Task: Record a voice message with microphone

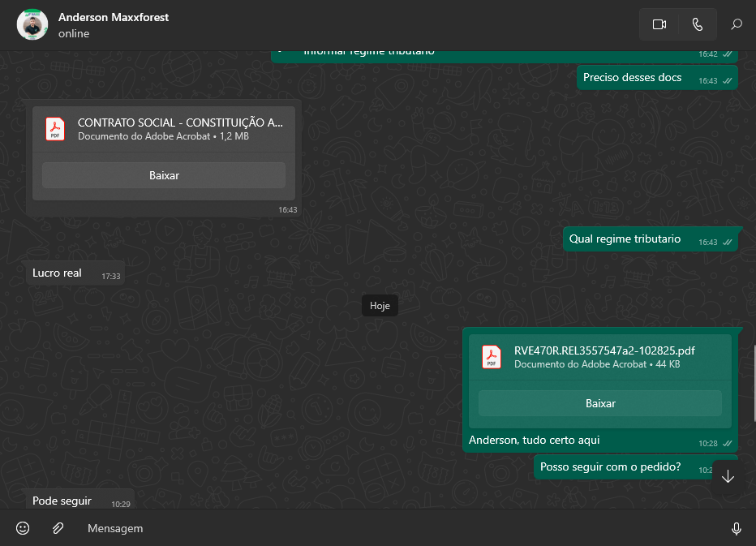Action: [736, 529]
